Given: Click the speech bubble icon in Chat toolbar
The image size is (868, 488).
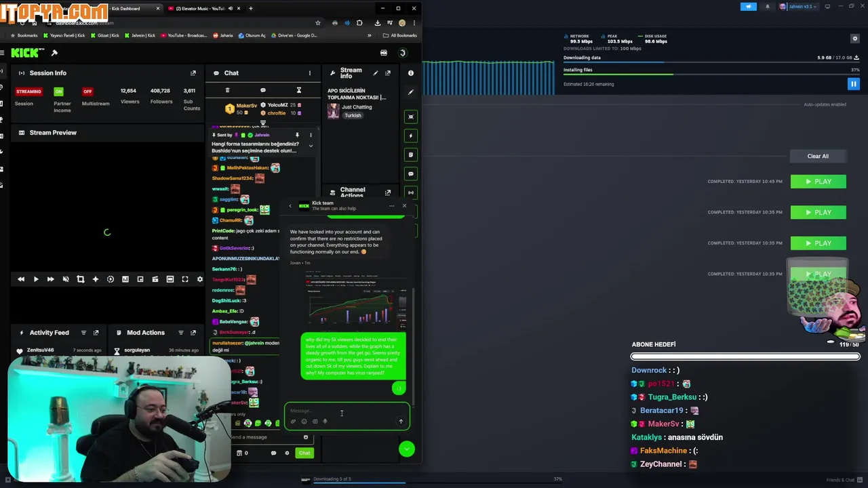Looking at the screenshot, I should (262, 90).
